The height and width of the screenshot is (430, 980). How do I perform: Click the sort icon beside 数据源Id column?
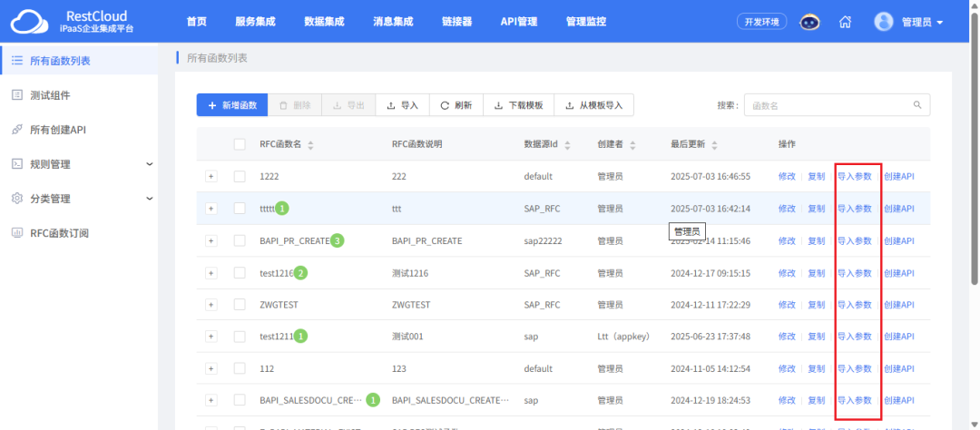[x=566, y=144]
